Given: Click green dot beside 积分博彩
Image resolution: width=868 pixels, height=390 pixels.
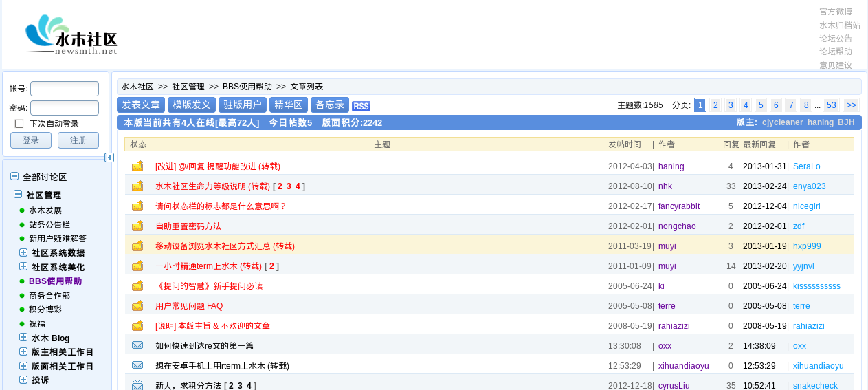Looking at the screenshot, I should click(x=22, y=310).
